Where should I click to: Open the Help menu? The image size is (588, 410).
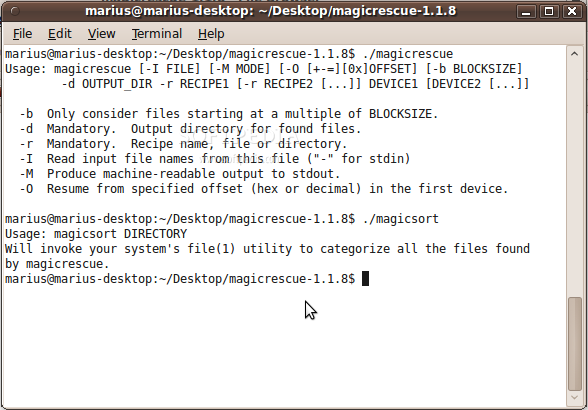211,34
